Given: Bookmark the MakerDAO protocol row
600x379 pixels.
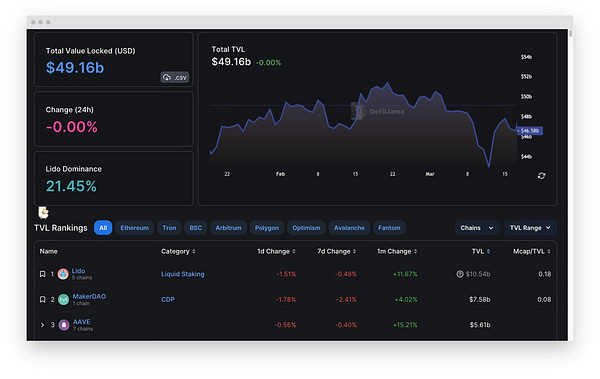Looking at the screenshot, I should tap(42, 299).
